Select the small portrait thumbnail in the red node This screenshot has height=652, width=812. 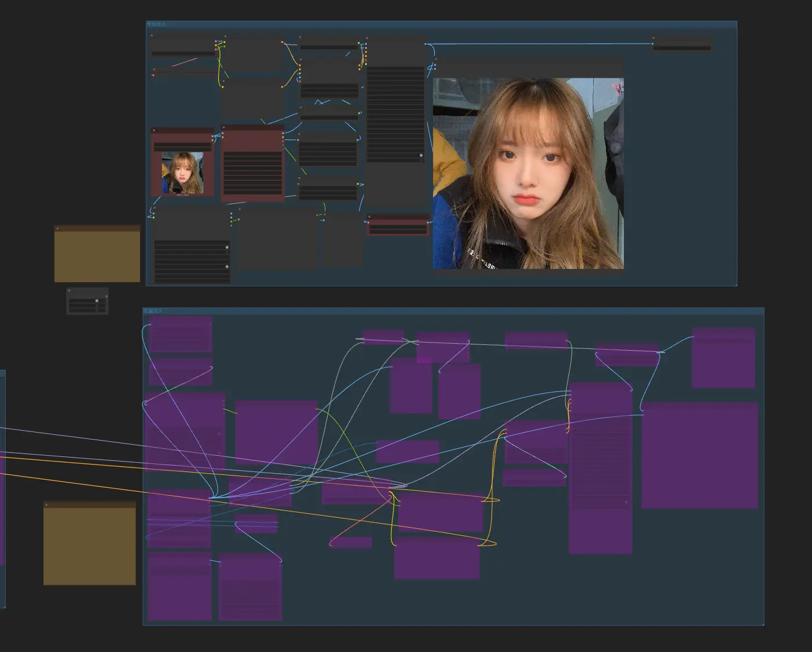click(x=182, y=173)
